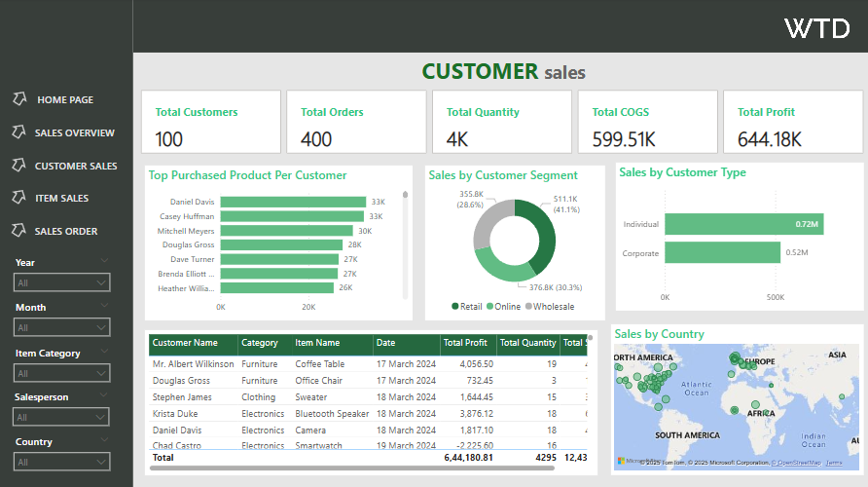Click the arrow icon beside HOME PAGE
868x487 pixels.
(x=19, y=99)
